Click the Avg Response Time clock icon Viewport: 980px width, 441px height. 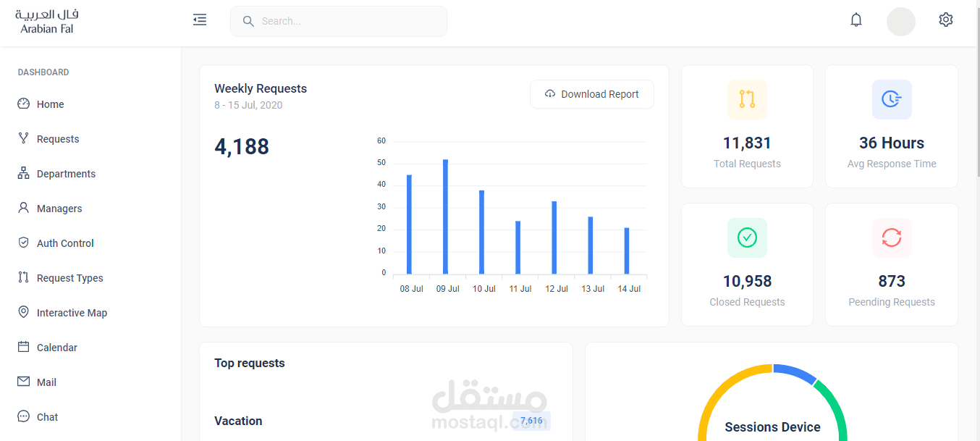[x=892, y=99]
